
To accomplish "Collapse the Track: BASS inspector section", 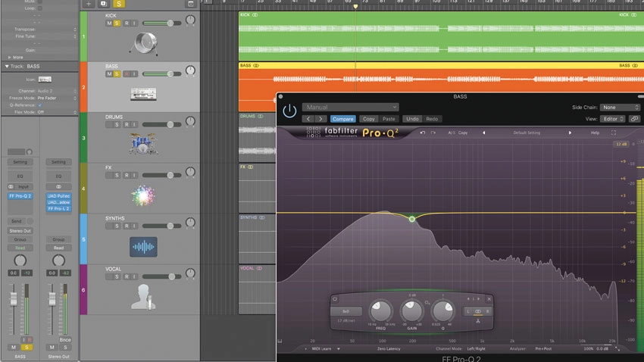I will tap(7, 66).
